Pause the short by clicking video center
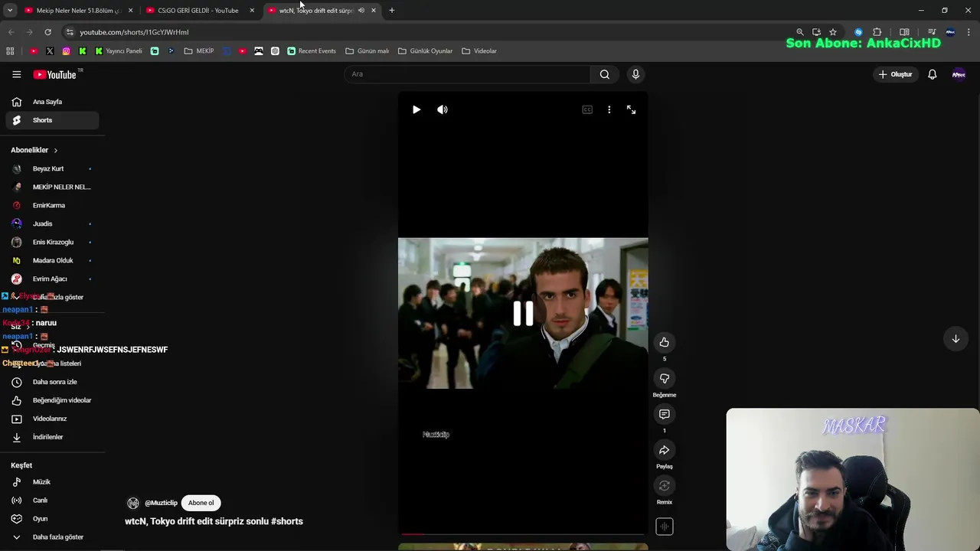 click(523, 313)
